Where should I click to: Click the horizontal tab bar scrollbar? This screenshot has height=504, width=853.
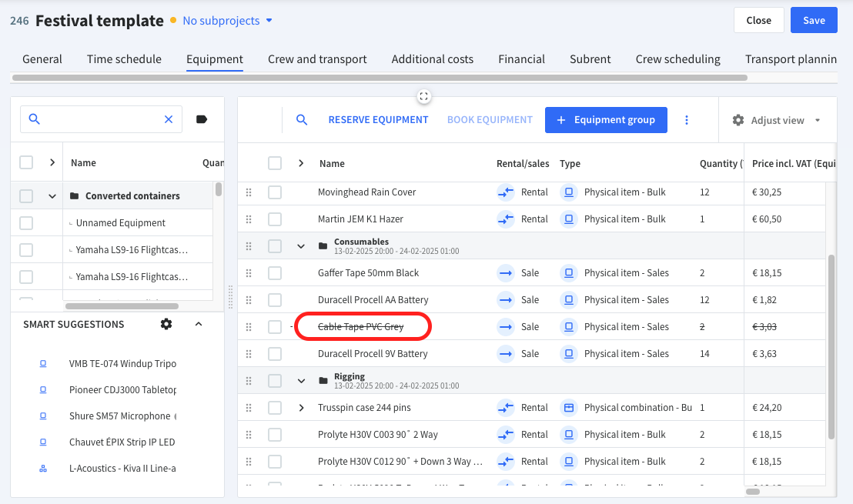pyautogui.click(x=380, y=78)
